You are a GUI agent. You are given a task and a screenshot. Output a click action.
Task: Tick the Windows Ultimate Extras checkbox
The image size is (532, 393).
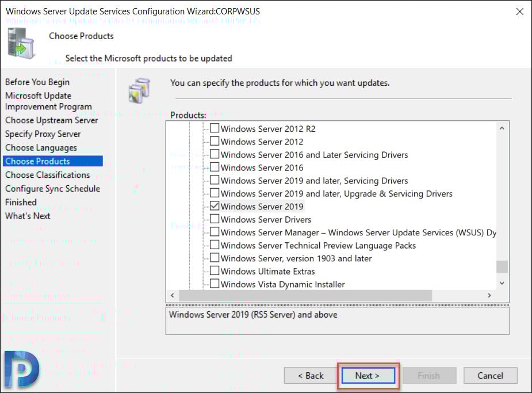click(214, 270)
